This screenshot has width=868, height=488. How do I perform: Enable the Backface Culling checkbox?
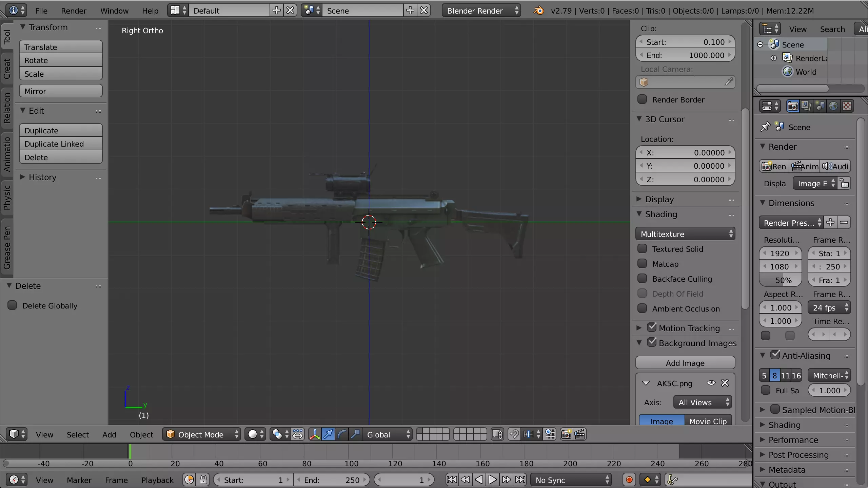tap(642, 279)
